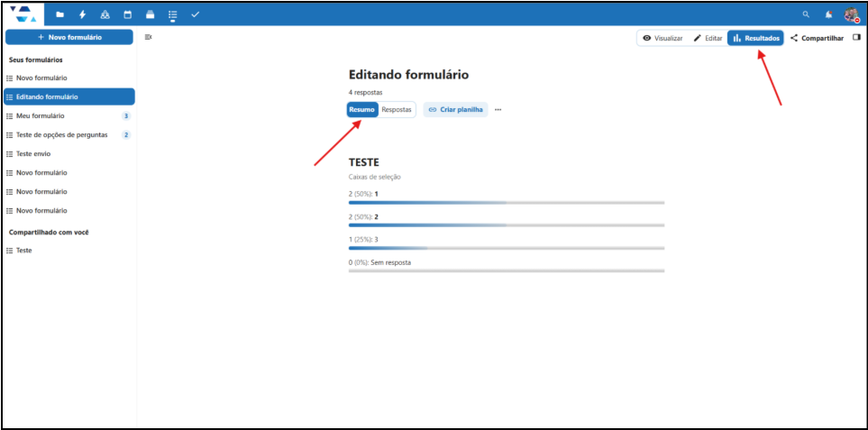This screenshot has height=430, width=868.
Task: Open the Activity lightning bolt icon
Action: [x=82, y=14]
